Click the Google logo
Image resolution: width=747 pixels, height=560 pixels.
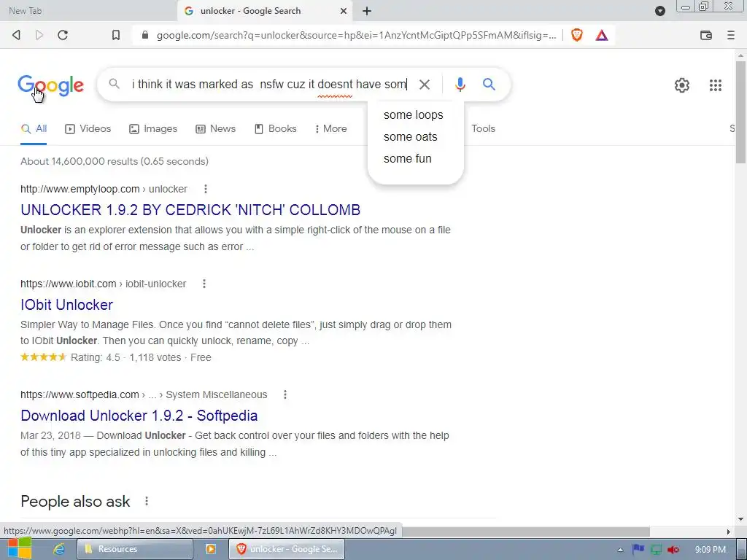point(50,86)
